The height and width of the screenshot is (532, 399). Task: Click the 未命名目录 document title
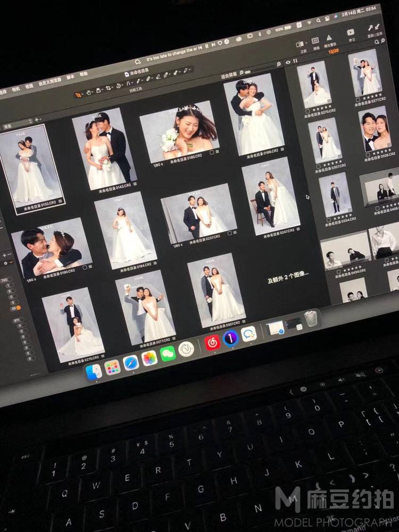pos(137,72)
